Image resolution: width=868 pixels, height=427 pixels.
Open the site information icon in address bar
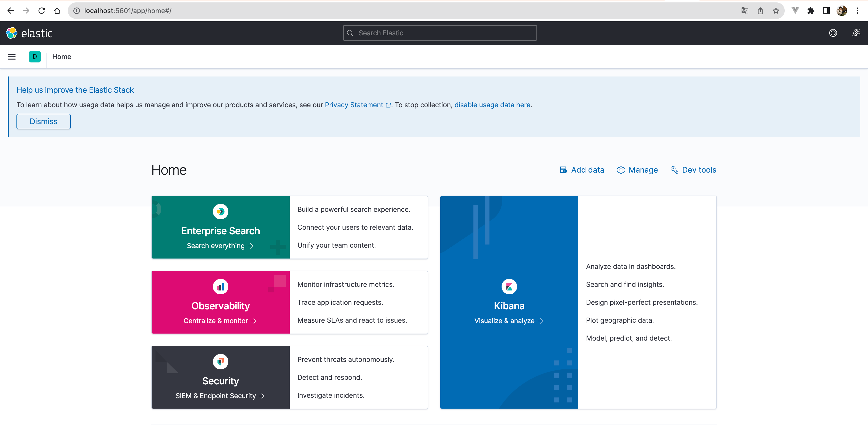point(77,11)
